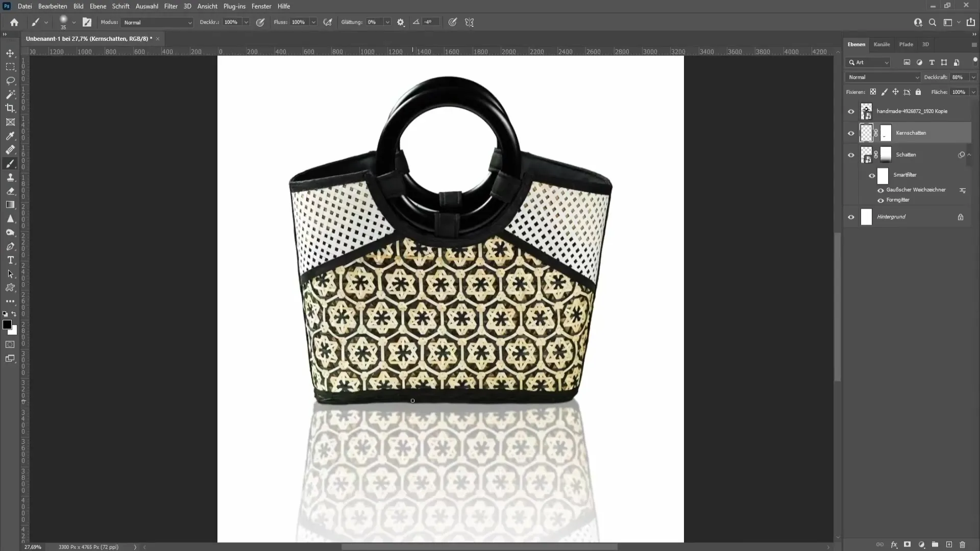Screen dimensions: 980x551
Task: Open the brush mode dropdown in options bar
Action: point(155,22)
